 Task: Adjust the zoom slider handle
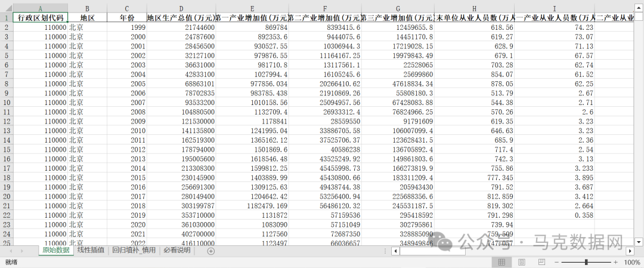tap(586, 262)
